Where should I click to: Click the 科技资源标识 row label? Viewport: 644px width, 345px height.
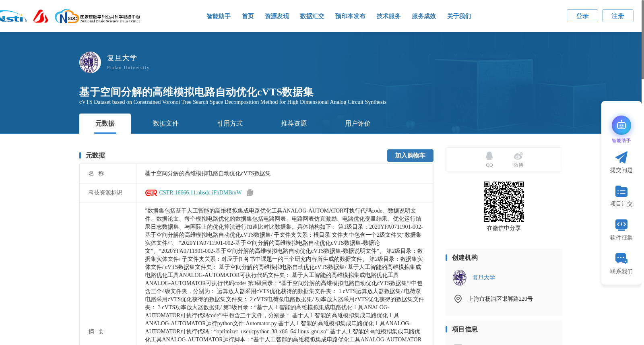coord(105,193)
